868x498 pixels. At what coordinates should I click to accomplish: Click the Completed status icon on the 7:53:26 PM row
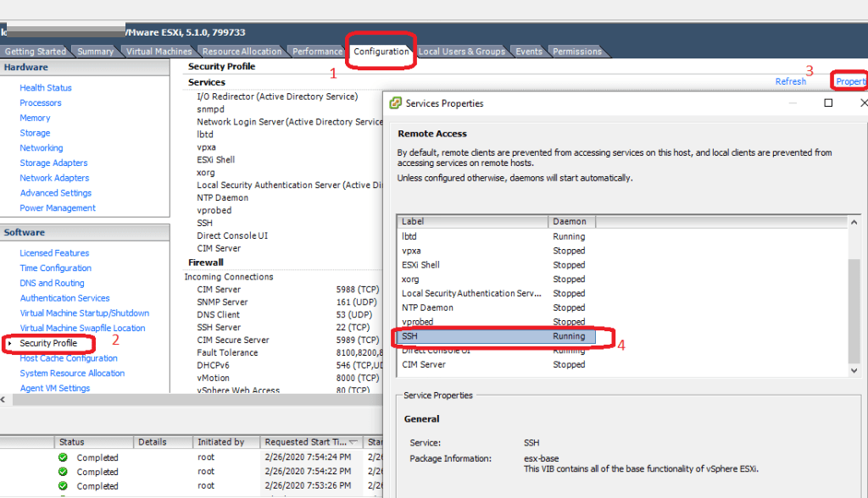(x=61, y=485)
